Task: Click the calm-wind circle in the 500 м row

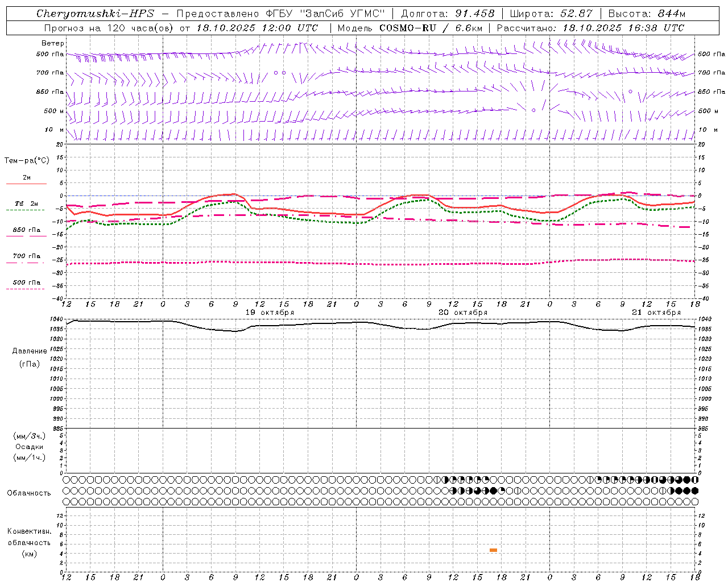Action: pos(533,110)
